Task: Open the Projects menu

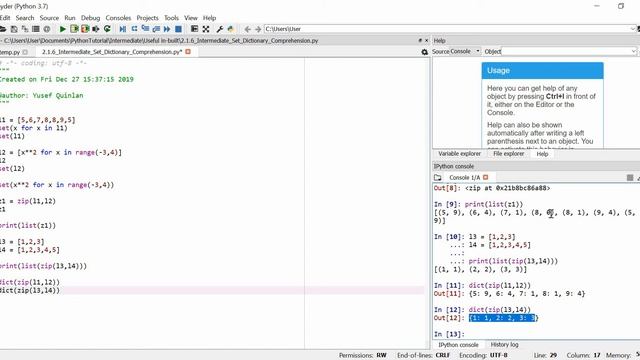Action: (147, 18)
